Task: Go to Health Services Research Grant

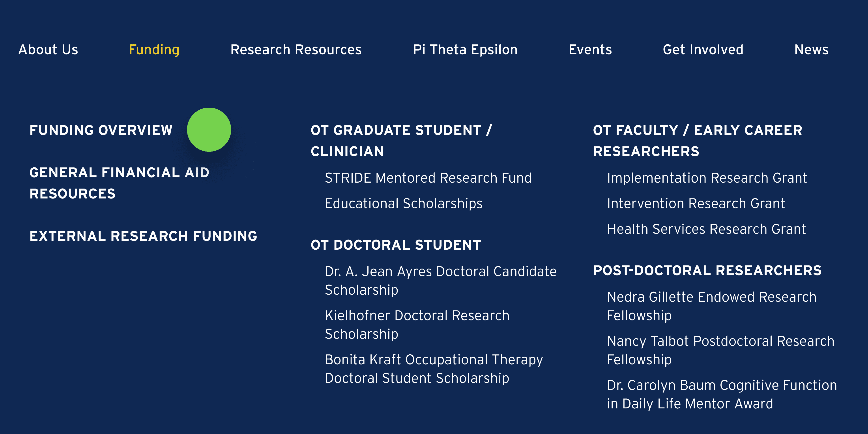Action: [706, 229]
